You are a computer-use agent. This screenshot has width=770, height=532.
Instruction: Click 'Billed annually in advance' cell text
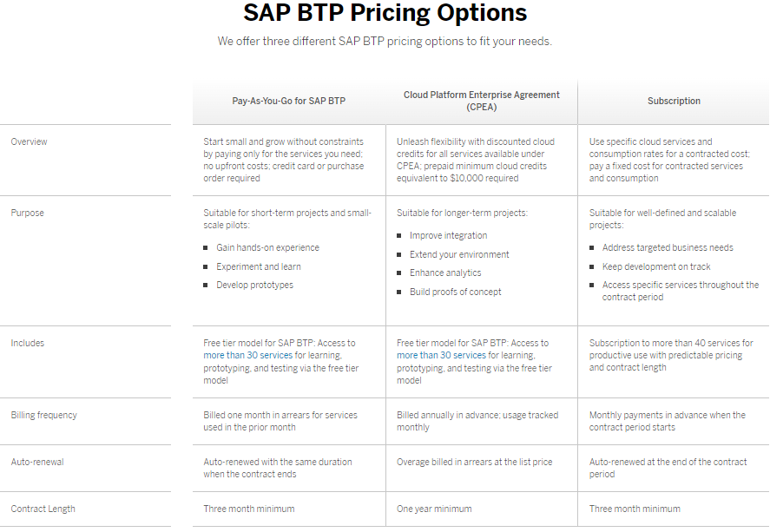tap(477, 415)
